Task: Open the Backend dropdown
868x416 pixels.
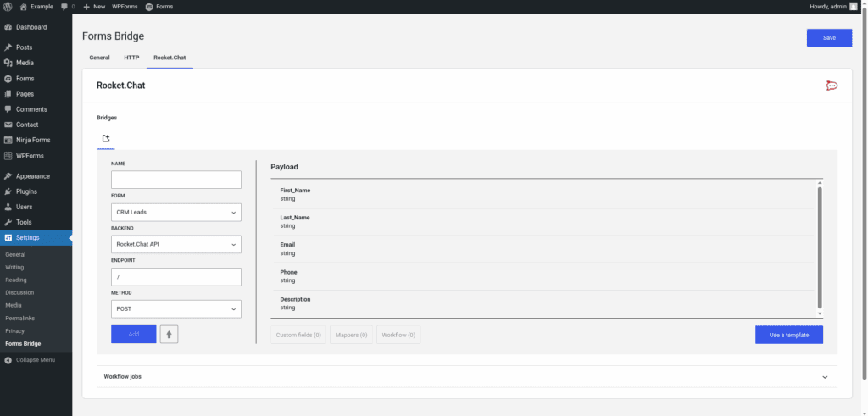Action: click(176, 245)
